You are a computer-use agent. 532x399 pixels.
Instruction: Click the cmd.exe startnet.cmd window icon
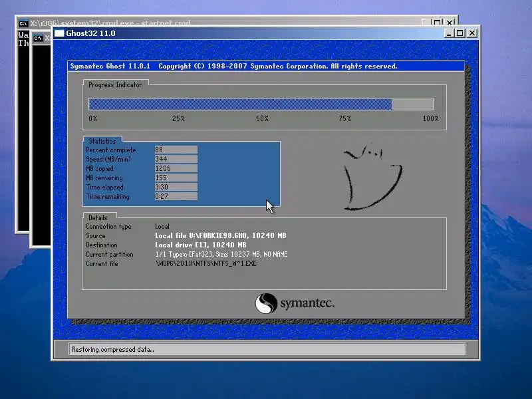23,23
